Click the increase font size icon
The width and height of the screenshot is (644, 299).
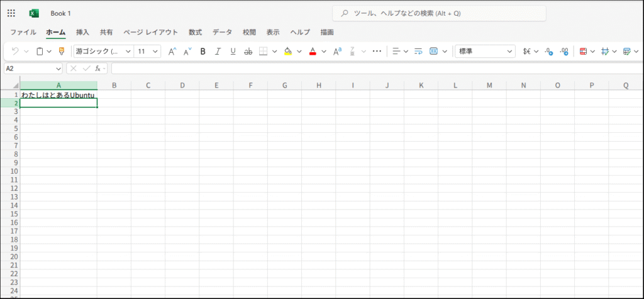172,52
